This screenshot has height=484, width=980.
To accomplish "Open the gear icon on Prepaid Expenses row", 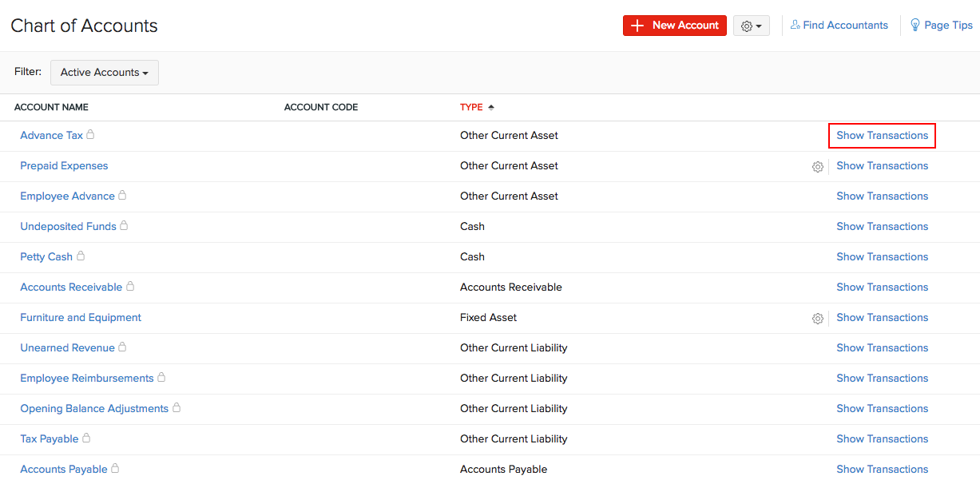I will (x=817, y=166).
